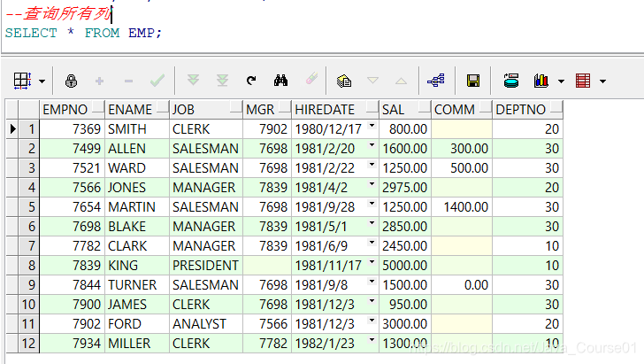Select row number 12 header
The image size is (644, 364).
28,344
